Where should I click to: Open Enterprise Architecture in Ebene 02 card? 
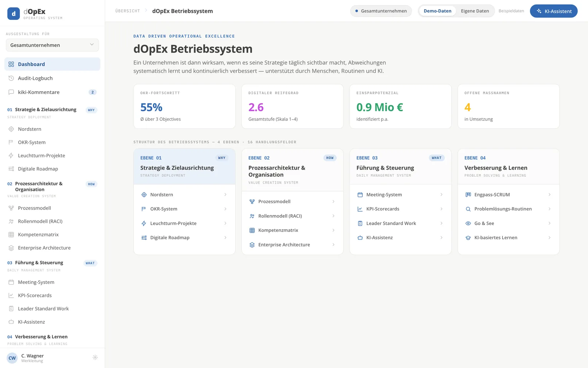(x=293, y=245)
